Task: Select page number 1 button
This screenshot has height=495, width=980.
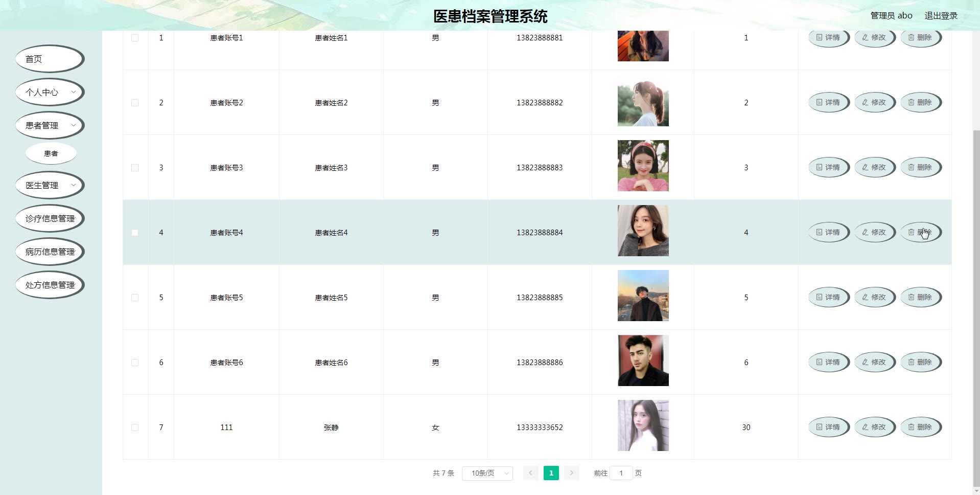Action: 551,473
